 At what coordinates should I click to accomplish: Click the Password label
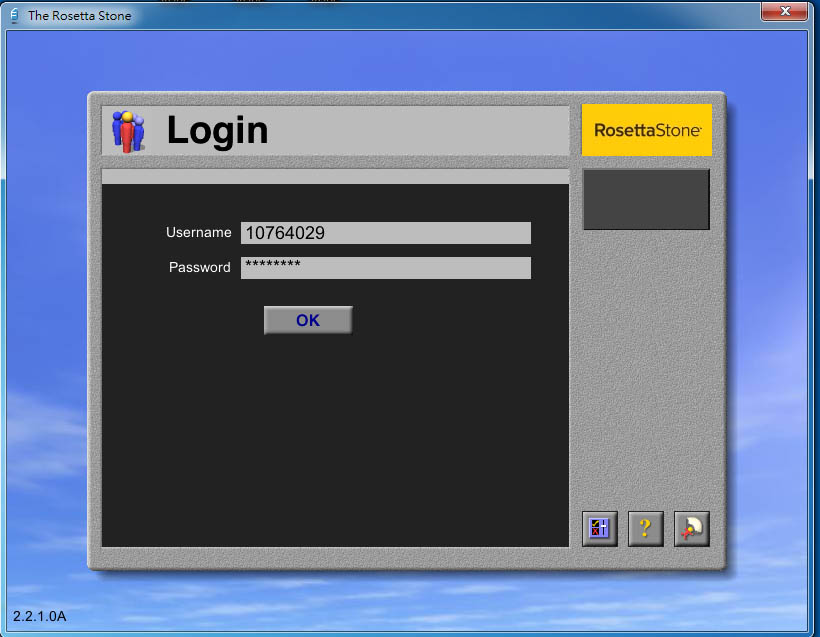[199, 267]
